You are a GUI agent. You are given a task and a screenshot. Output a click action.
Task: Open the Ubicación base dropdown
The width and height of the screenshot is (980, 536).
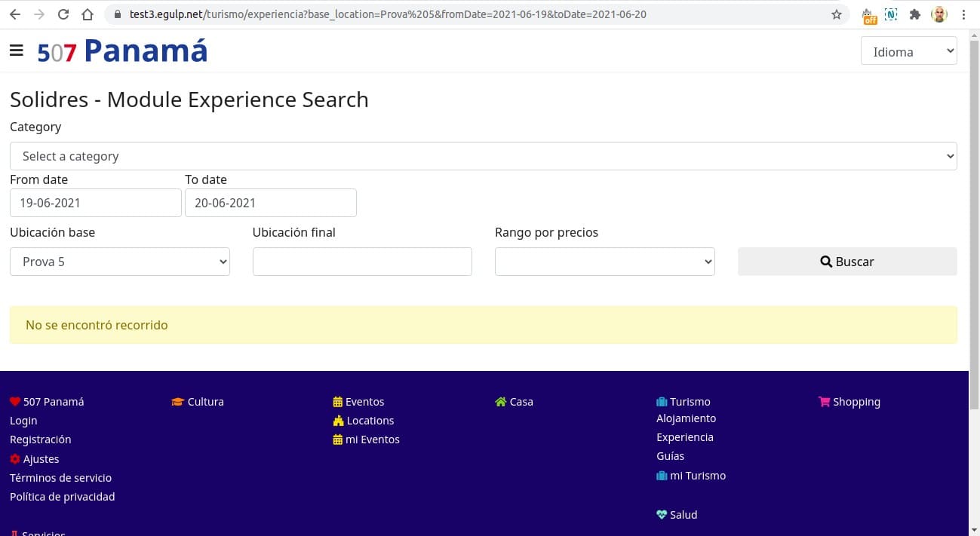(x=119, y=262)
